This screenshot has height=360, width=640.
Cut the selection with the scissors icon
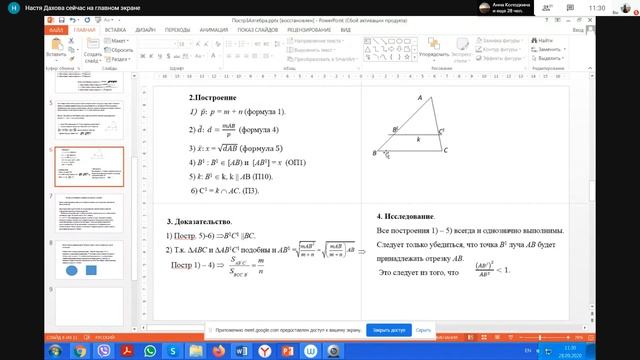(71, 40)
